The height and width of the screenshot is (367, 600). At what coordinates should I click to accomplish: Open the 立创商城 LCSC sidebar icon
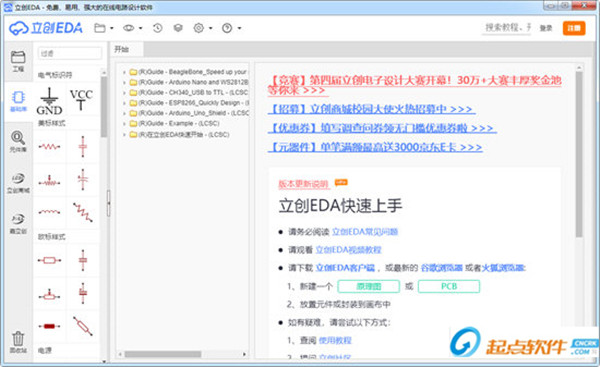pos(18,183)
